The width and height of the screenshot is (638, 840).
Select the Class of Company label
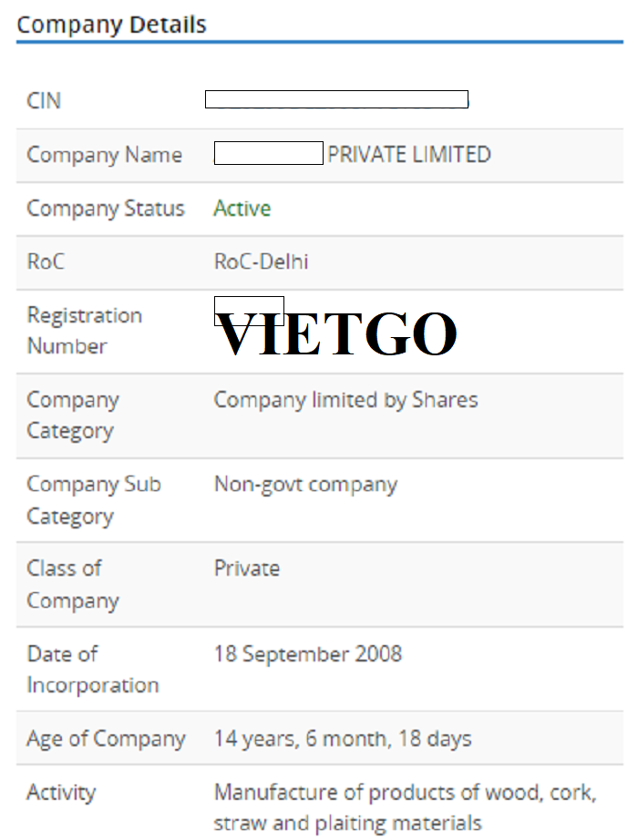tap(73, 585)
